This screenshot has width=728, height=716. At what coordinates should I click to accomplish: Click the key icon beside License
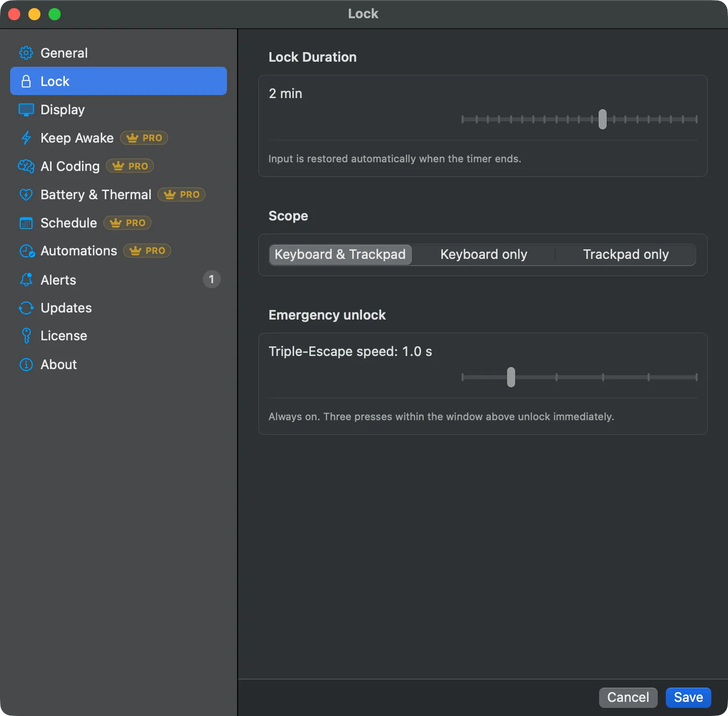click(26, 336)
